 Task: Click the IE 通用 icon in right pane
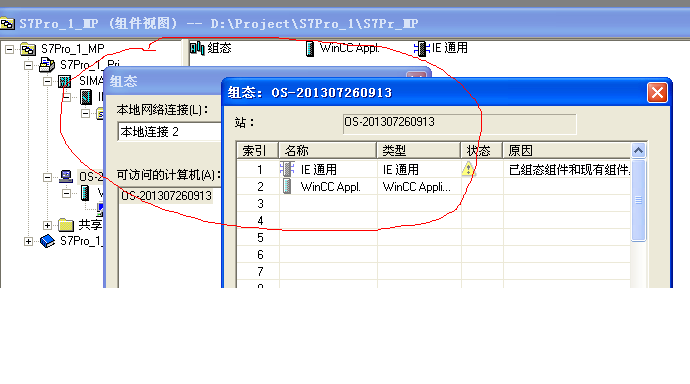(x=421, y=48)
